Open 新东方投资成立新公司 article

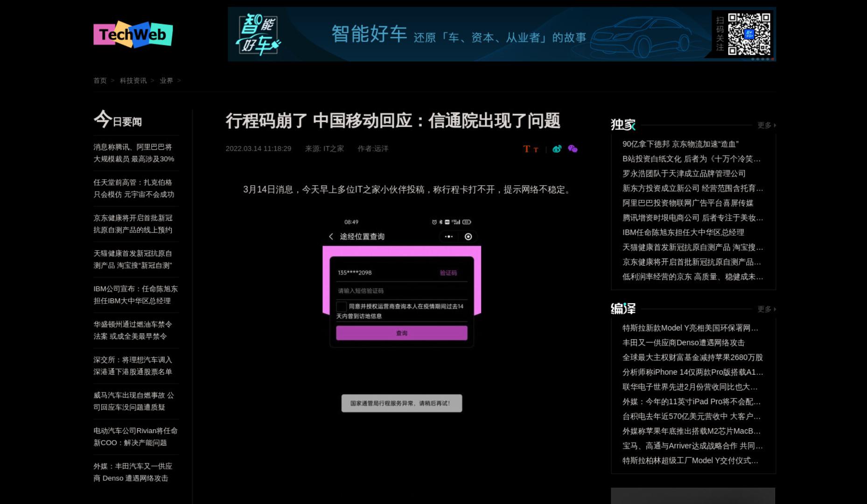coord(693,188)
